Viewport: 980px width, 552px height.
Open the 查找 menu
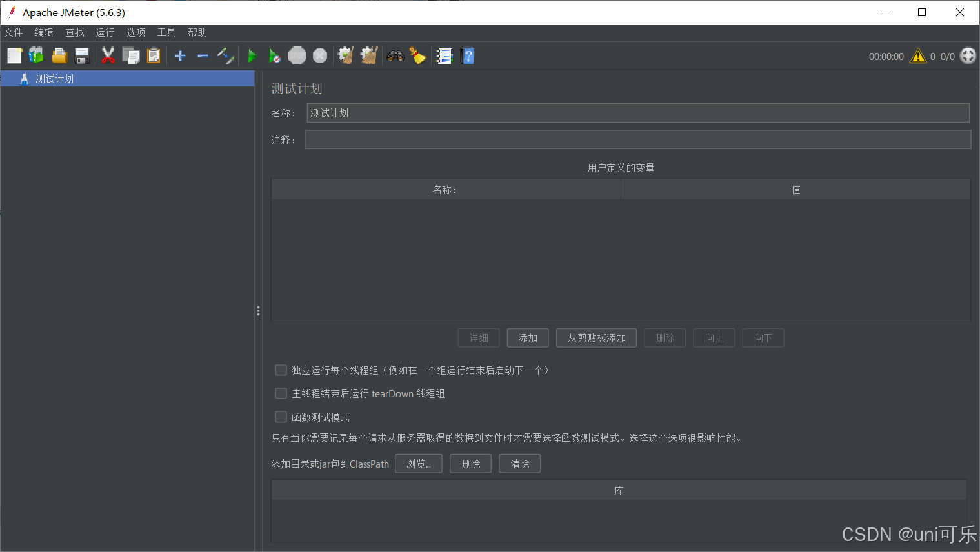tap(75, 32)
